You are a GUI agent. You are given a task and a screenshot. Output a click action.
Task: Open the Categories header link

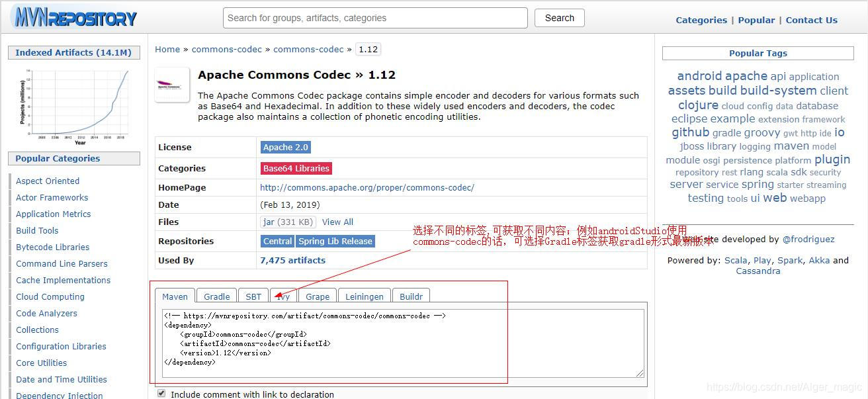pyautogui.click(x=701, y=20)
